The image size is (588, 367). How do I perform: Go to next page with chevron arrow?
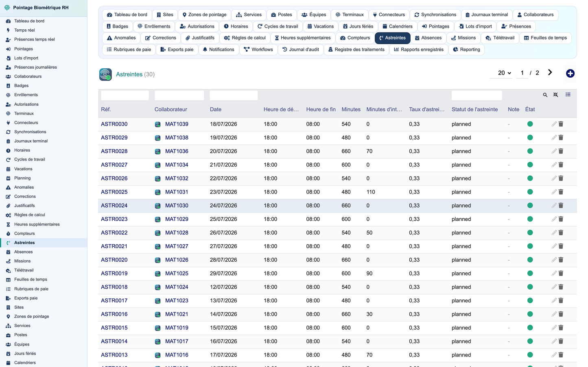pos(550,72)
